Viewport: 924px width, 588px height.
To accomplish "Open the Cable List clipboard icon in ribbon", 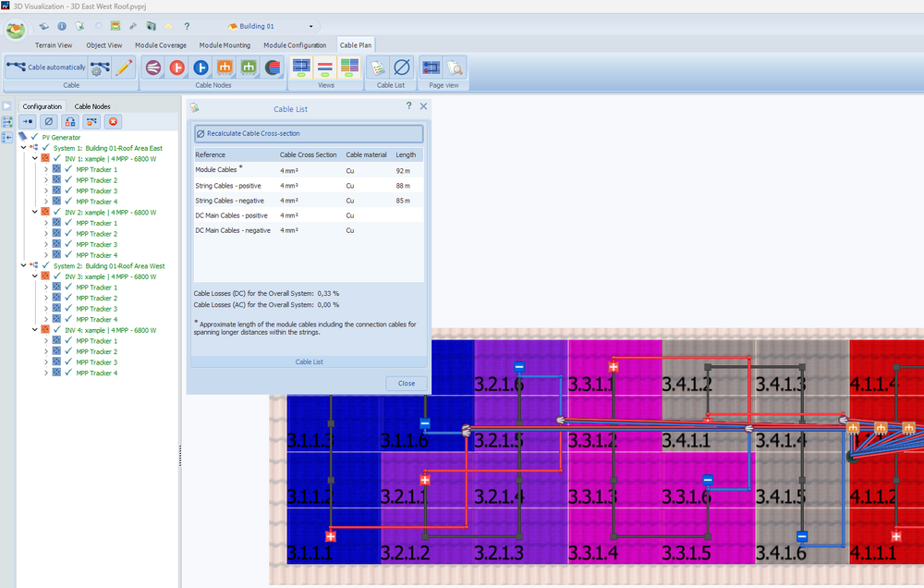I will point(377,67).
